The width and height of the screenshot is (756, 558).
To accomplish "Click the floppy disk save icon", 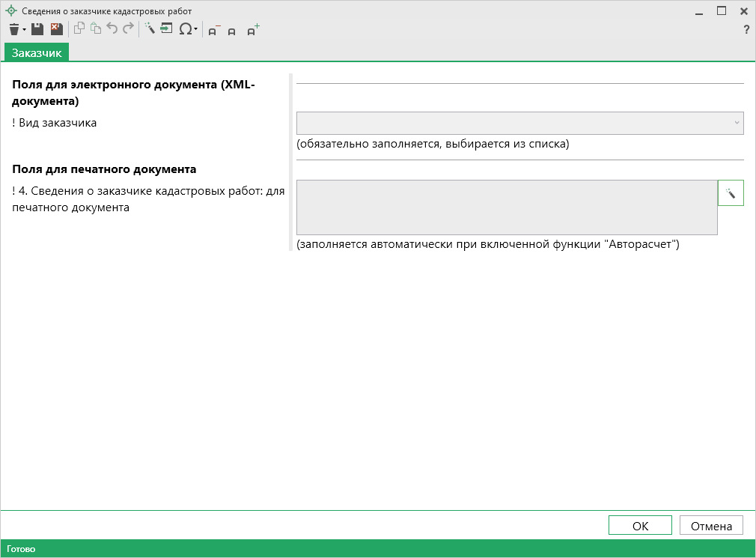I will (x=37, y=29).
